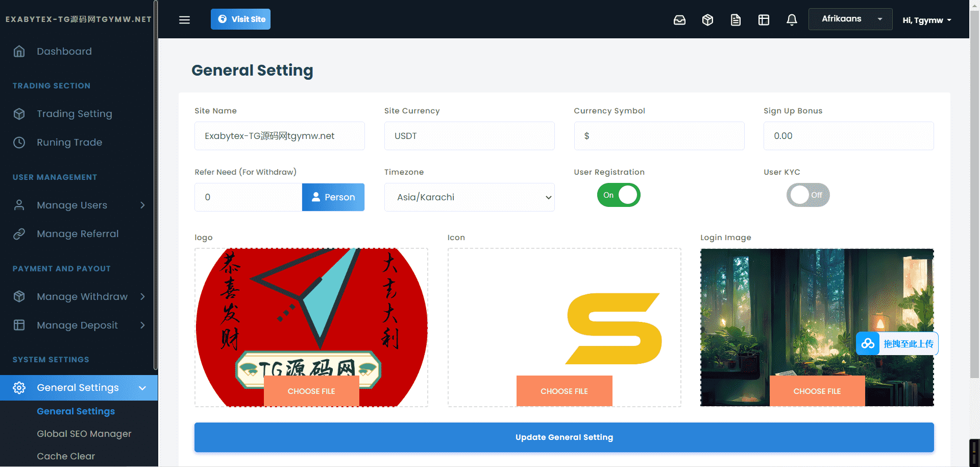Expand the Manage Users submenu
Screen dimensions: 980x467
pos(142,205)
